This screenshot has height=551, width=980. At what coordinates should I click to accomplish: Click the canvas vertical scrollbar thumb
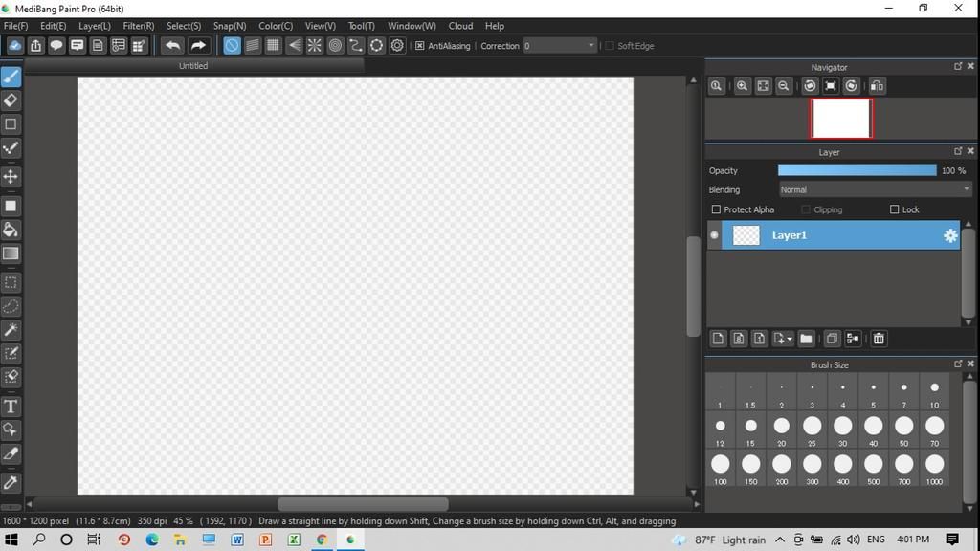693,287
